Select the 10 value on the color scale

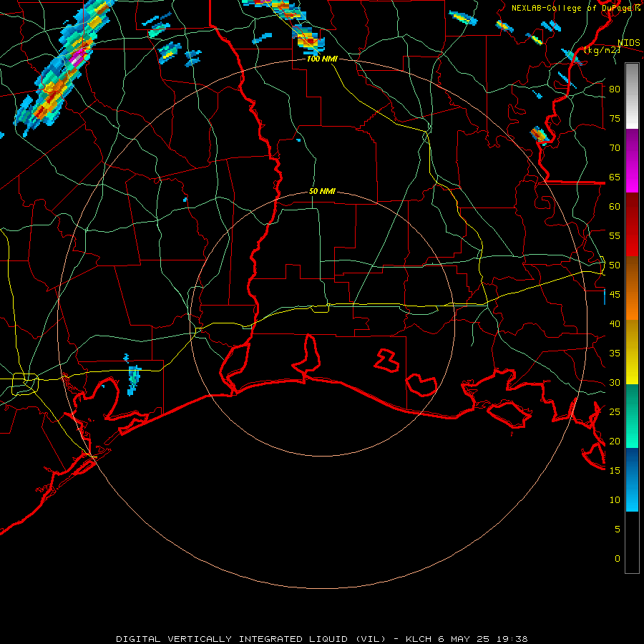pos(615,500)
